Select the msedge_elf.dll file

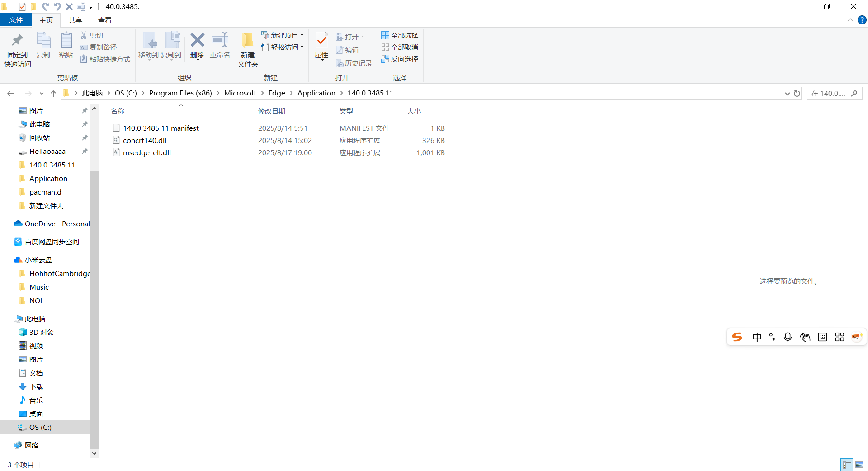tap(146, 152)
